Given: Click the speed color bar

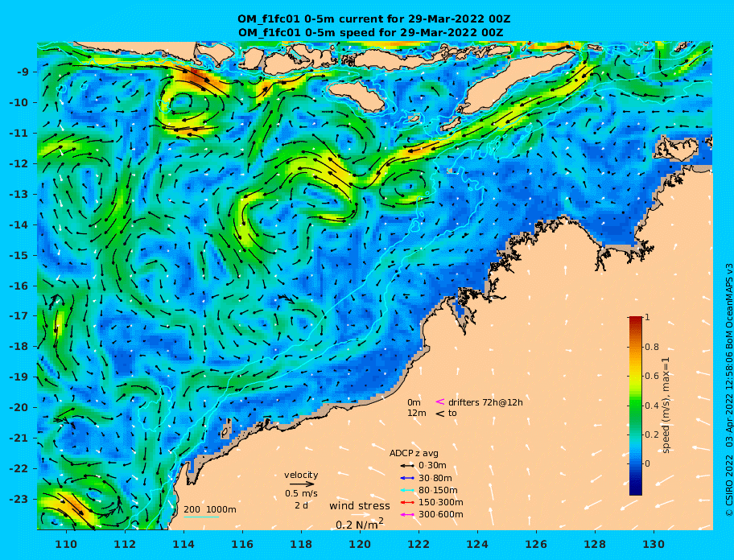Looking at the screenshot, I should point(636,406).
